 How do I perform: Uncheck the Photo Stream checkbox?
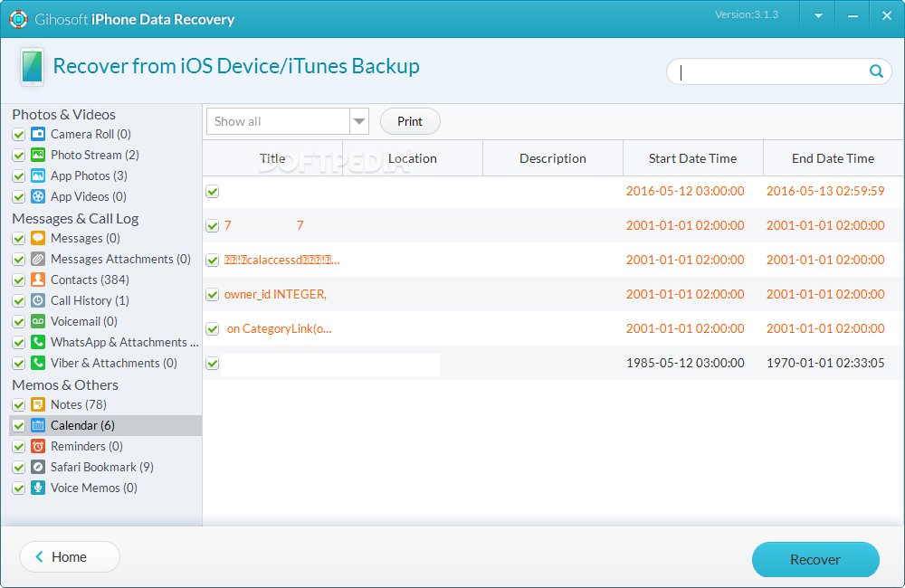coord(18,156)
